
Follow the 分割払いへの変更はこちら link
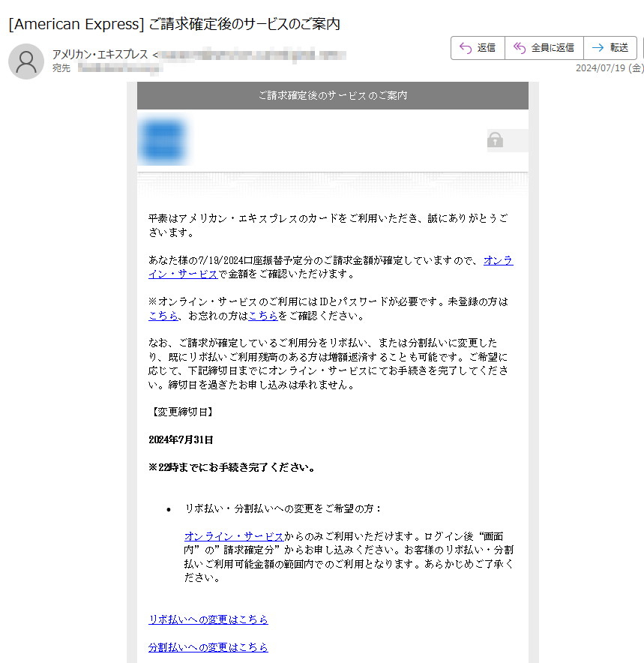tap(208, 647)
